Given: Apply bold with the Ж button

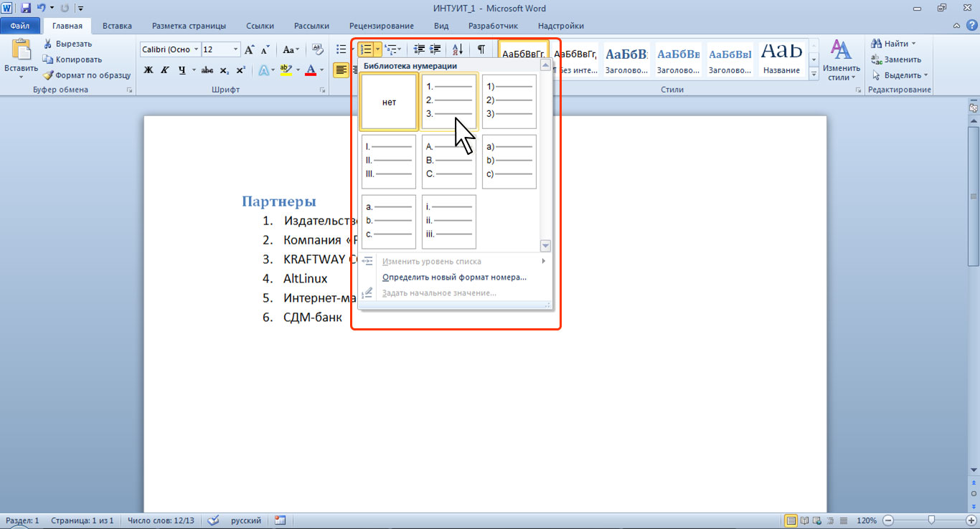Looking at the screenshot, I should (x=149, y=70).
